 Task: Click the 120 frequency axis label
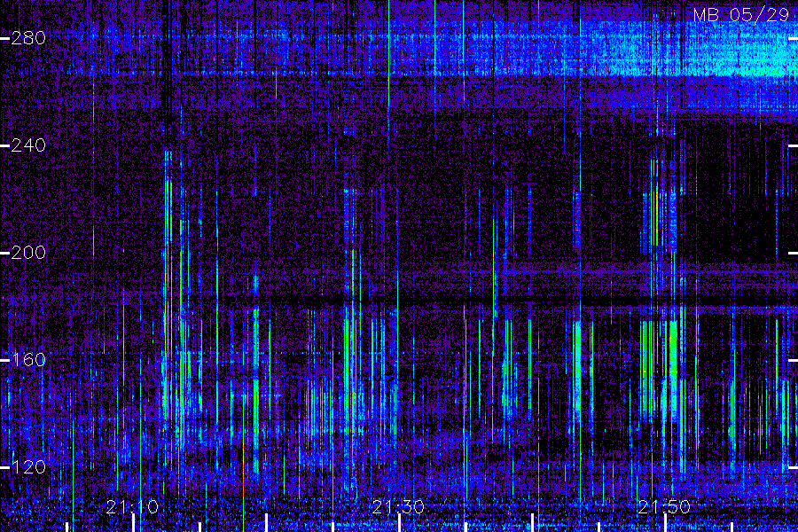click(x=28, y=467)
